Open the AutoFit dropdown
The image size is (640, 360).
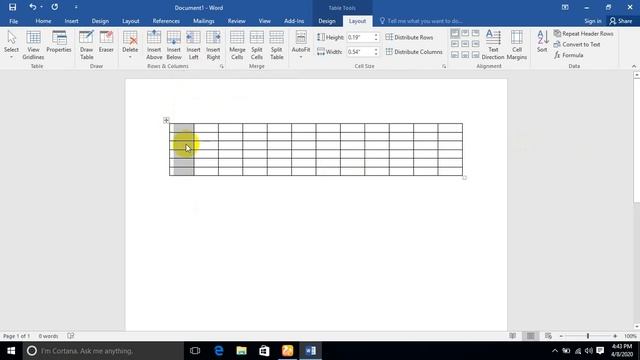[301, 44]
